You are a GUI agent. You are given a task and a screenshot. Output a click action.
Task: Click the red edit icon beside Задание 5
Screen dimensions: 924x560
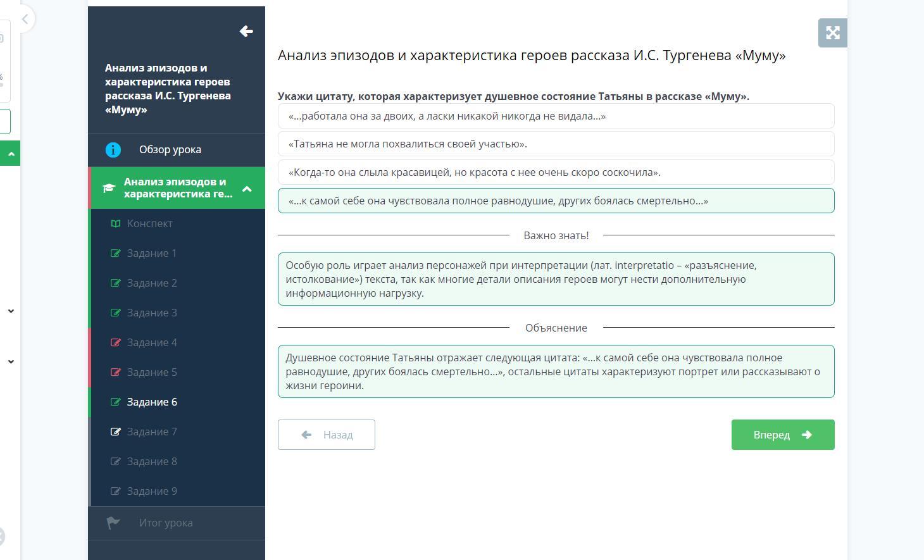pyautogui.click(x=115, y=372)
